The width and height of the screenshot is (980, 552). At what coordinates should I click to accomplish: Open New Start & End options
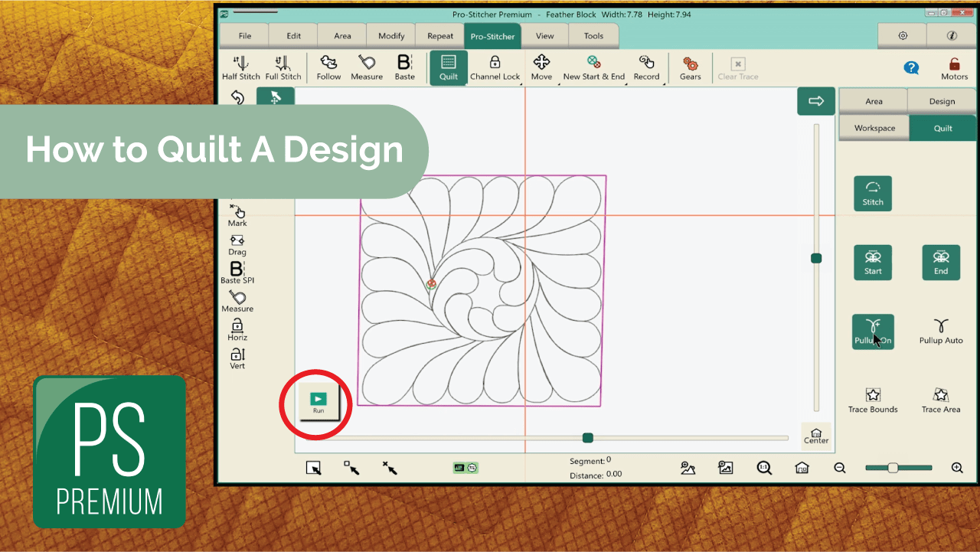tap(593, 68)
